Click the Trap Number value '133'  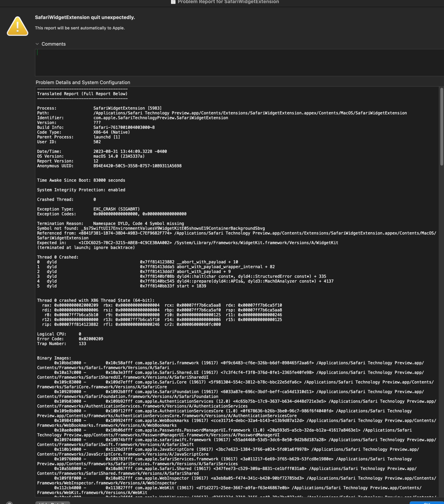tap(82, 344)
